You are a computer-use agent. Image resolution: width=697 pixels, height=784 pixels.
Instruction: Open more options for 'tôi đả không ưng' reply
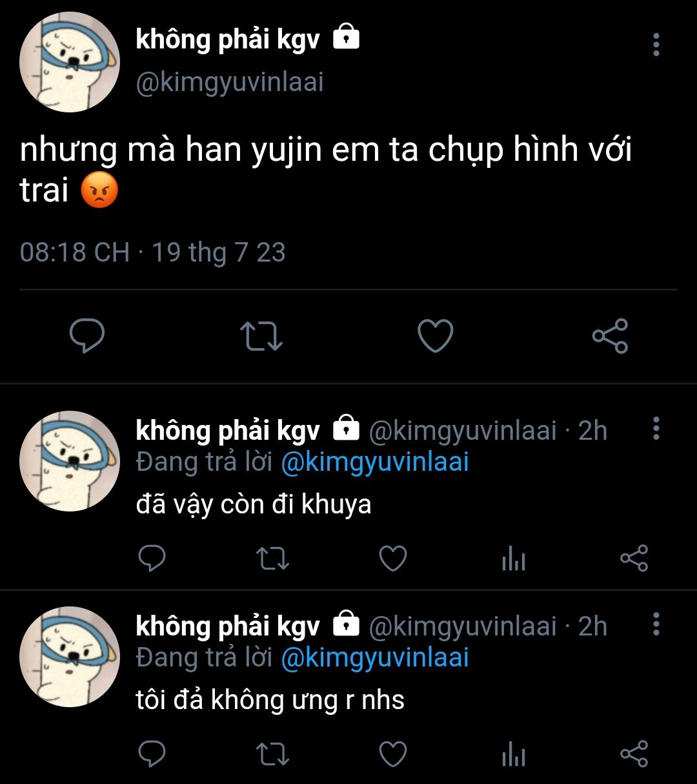[x=656, y=624]
